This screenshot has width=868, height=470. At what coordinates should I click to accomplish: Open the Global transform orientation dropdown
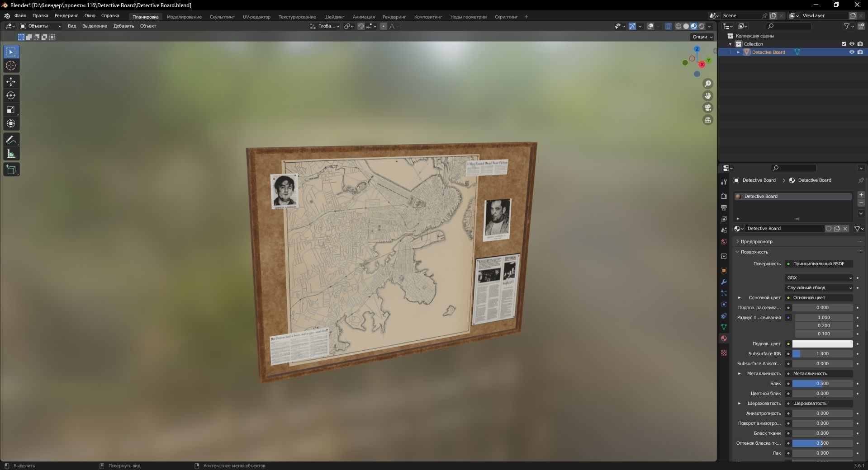pyautogui.click(x=325, y=26)
